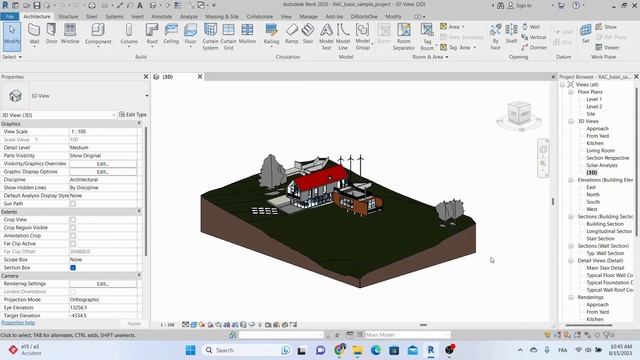The image size is (640, 360).
Task: Select the Ramp tool
Action: pyautogui.click(x=291, y=34)
